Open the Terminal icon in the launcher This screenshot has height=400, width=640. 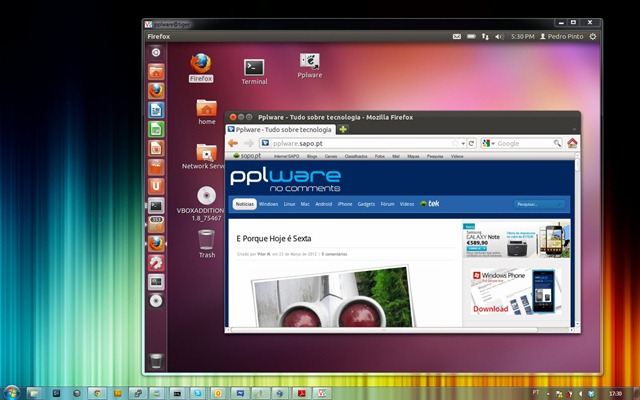click(156, 206)
